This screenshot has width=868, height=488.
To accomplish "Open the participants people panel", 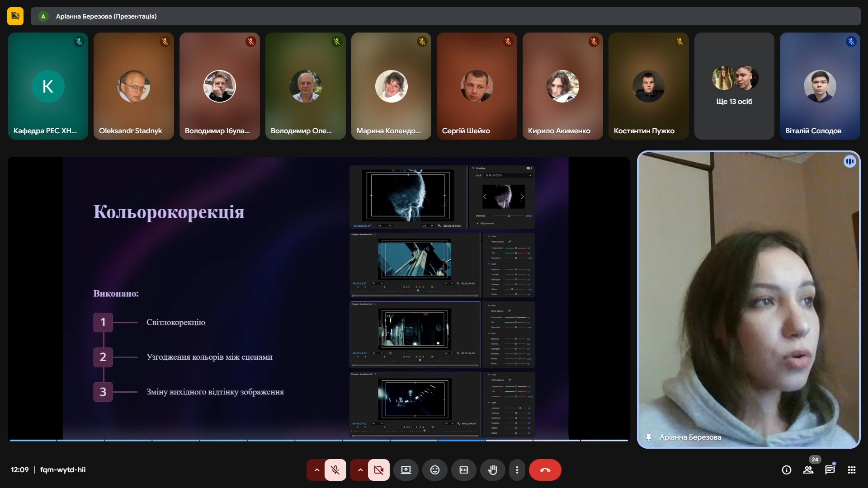I will (x=808, y=470).
